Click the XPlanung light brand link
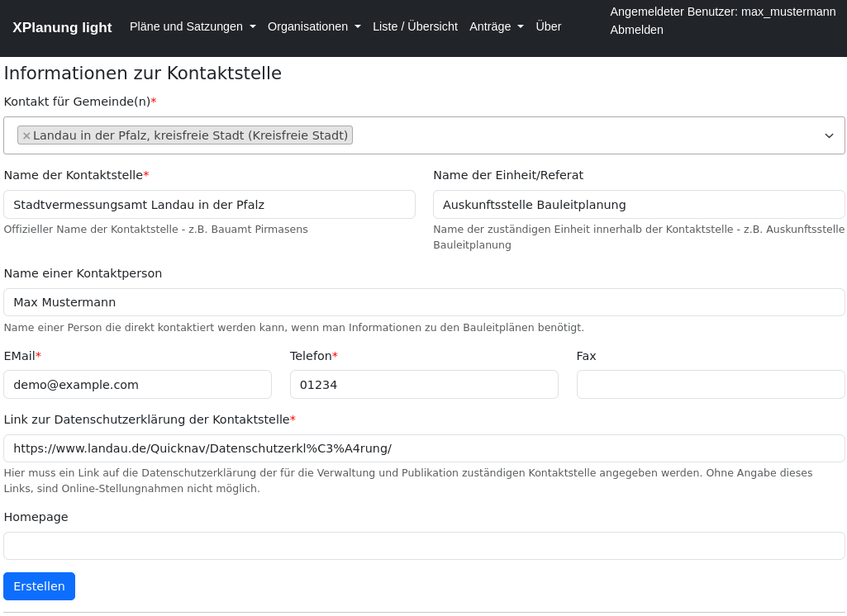Viewport: 847px width, 616px height. point(62,27)
